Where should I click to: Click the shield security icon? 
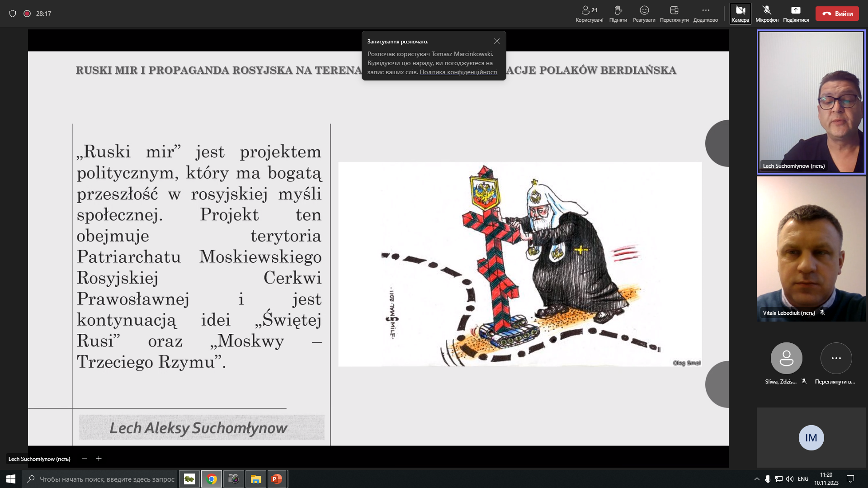coord(13,14)
